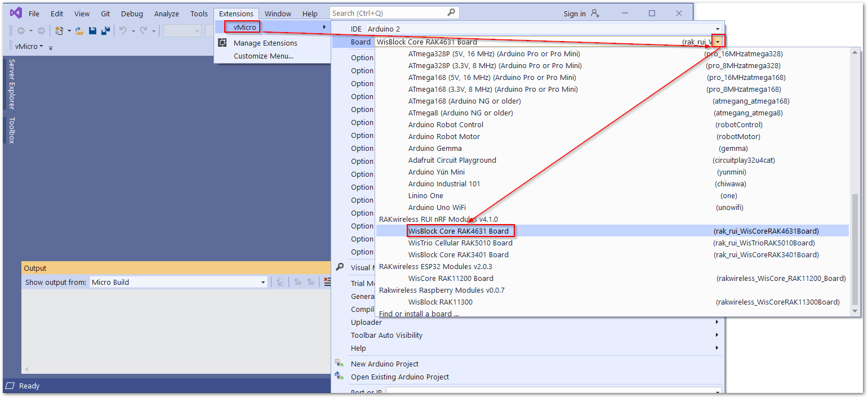This screenshot has height=398, width=868.
Task: Expand the Redo history dropdown arrow
Action: tap(154, 31)
